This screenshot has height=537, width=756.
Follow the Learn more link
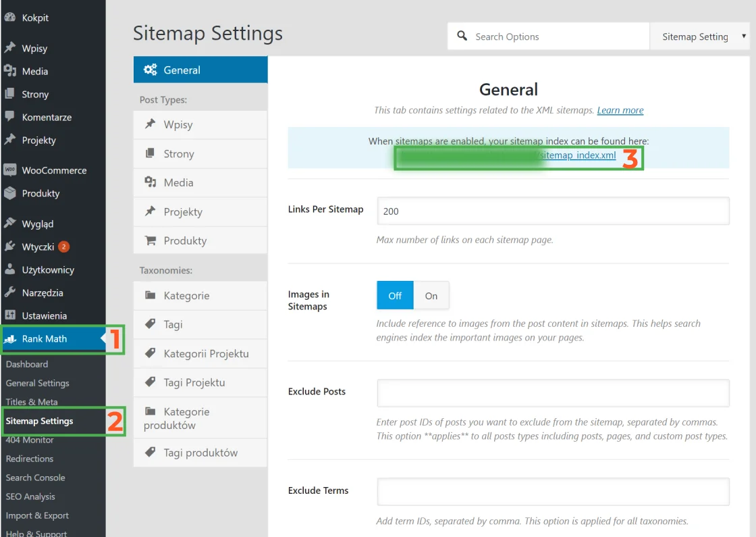(x=620, y=110)
